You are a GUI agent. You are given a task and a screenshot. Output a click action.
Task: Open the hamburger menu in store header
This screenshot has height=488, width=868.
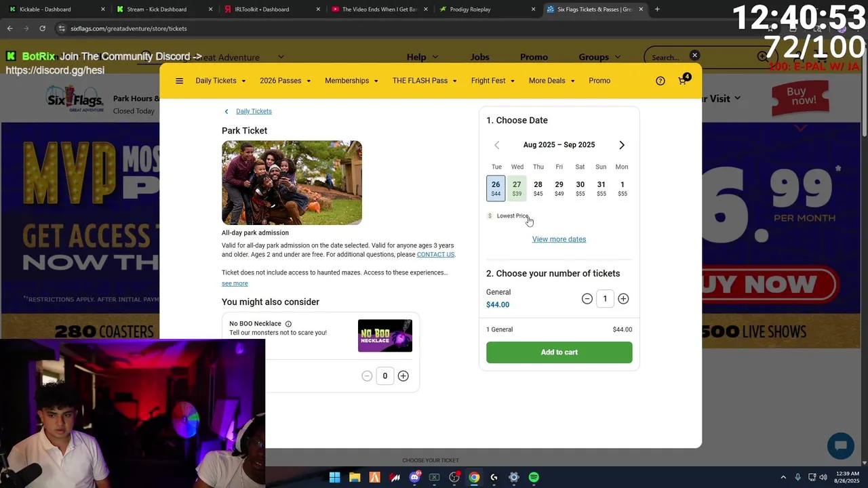(179, 81)
